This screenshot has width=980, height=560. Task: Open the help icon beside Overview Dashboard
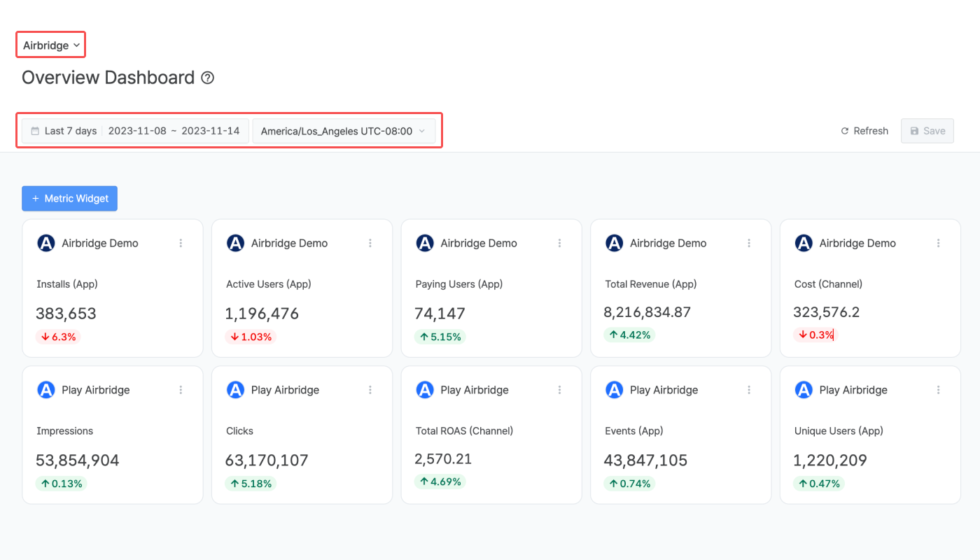(207, 78)
